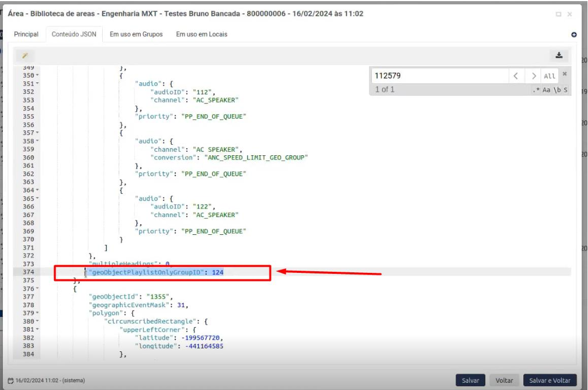Switch to the Principal tab
The height and width of the screenshot is (390, 588).
click(x=26, y=34)
